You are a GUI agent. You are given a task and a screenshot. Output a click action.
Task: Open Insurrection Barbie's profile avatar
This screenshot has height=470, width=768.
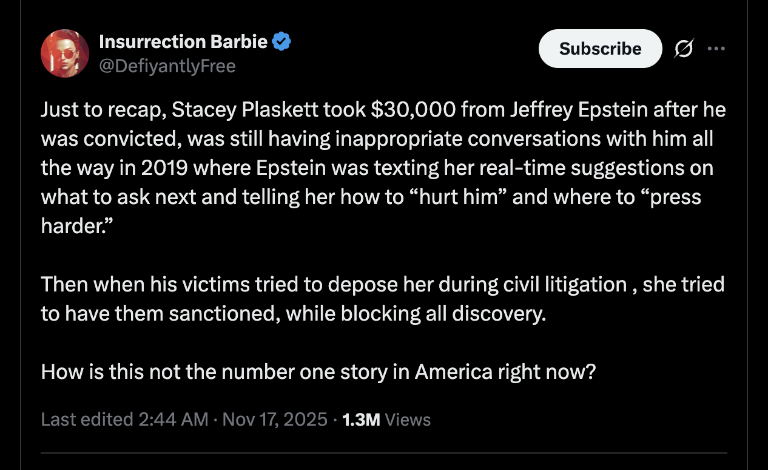[x=65, y=53]
